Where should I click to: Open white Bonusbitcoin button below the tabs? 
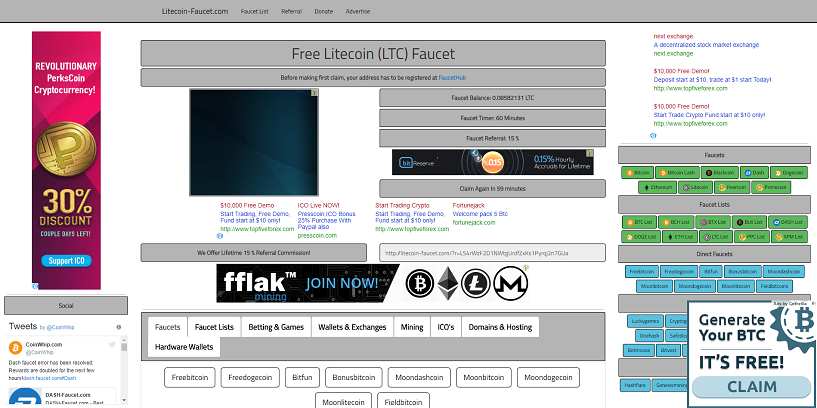(354, 377)
